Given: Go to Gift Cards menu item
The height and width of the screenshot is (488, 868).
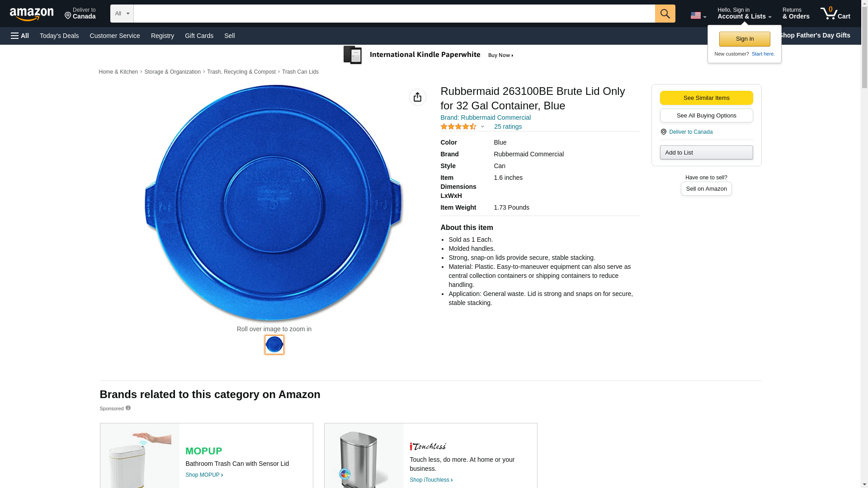Looking at the screenshot, I should 199,36.
